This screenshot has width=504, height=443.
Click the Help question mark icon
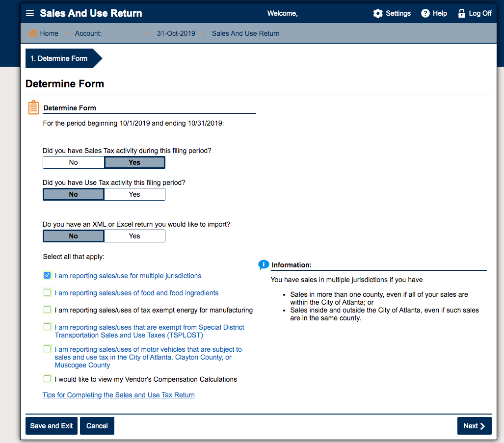(425, 13)
